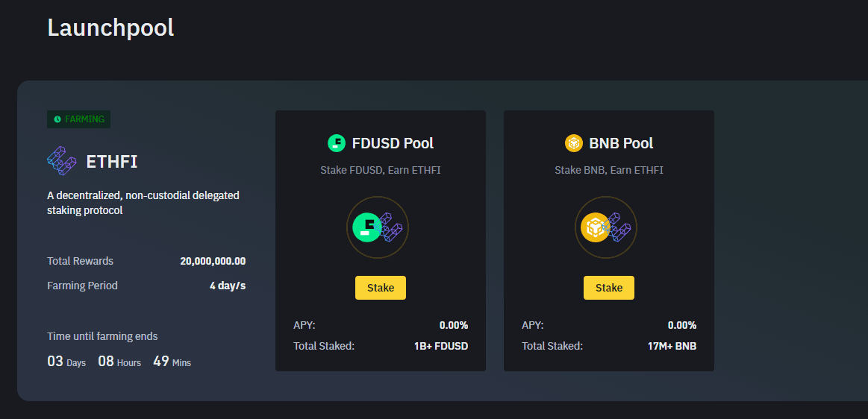Image resolution: width=868 pixels, height=419 pixels.
Task: Click the 20,000,000.00 total rewards value
Action: coord(213,261)
